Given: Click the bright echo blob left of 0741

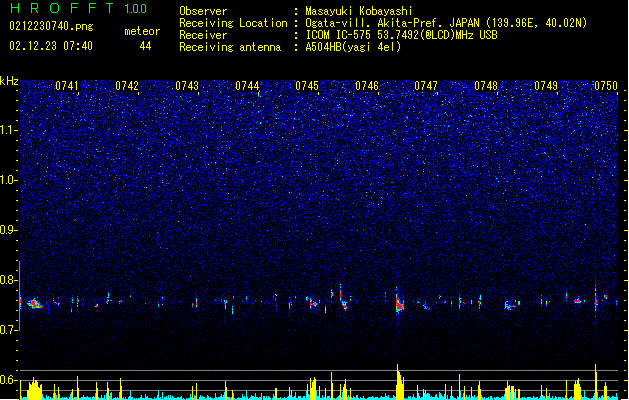Looking at the screenshot, I should tap(34, 304).
